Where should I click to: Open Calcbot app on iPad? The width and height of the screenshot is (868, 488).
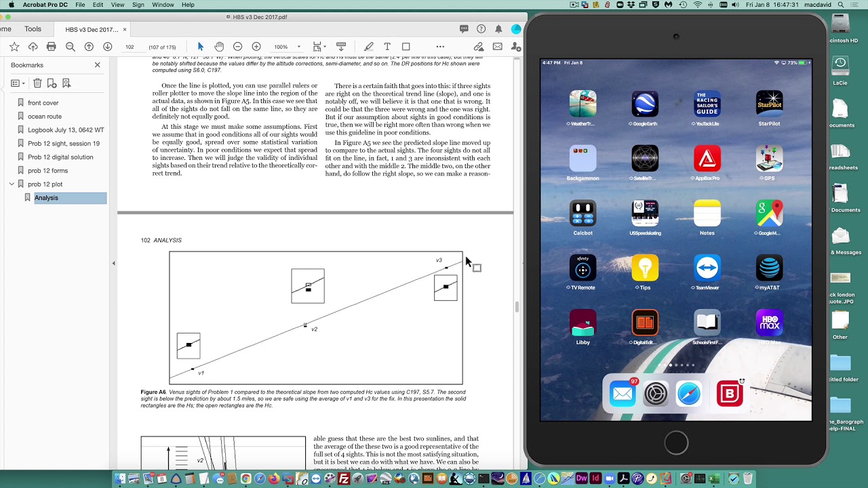[x=583, y=213]
